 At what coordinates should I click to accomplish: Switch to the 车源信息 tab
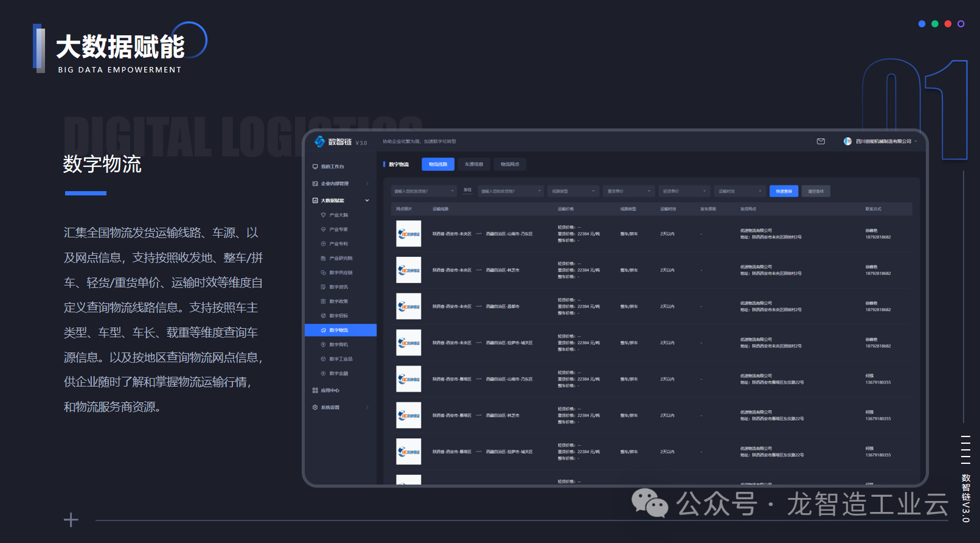474,164
